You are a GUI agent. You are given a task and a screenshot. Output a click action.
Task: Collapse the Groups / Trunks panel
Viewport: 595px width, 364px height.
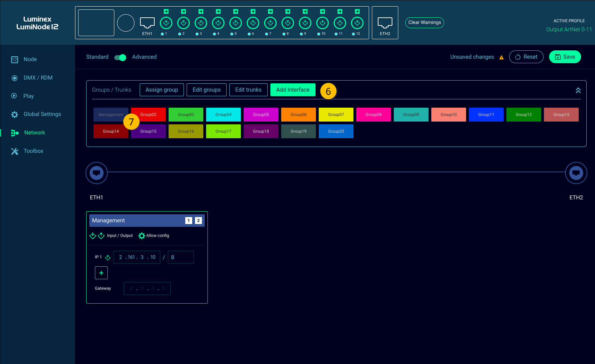578,90
